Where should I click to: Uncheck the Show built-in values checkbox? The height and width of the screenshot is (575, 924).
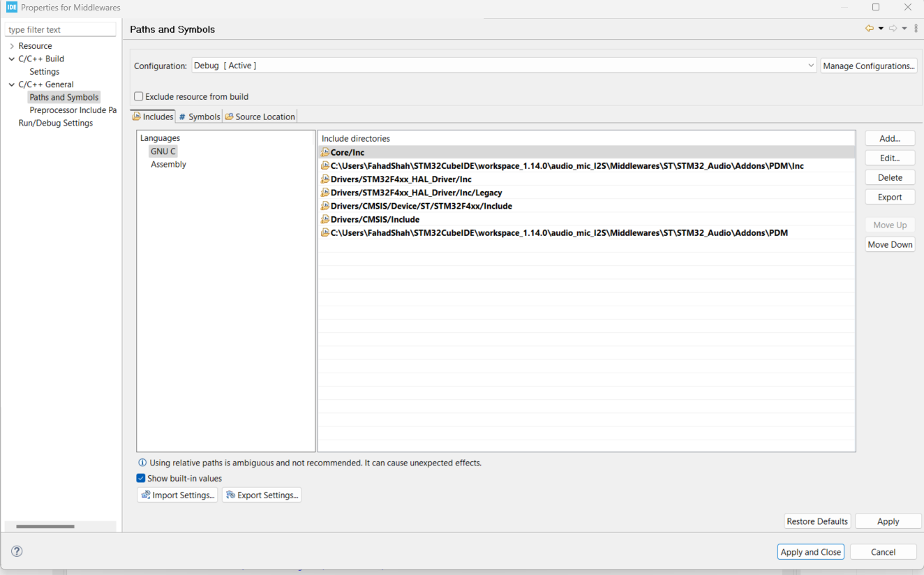click(140, 478)
